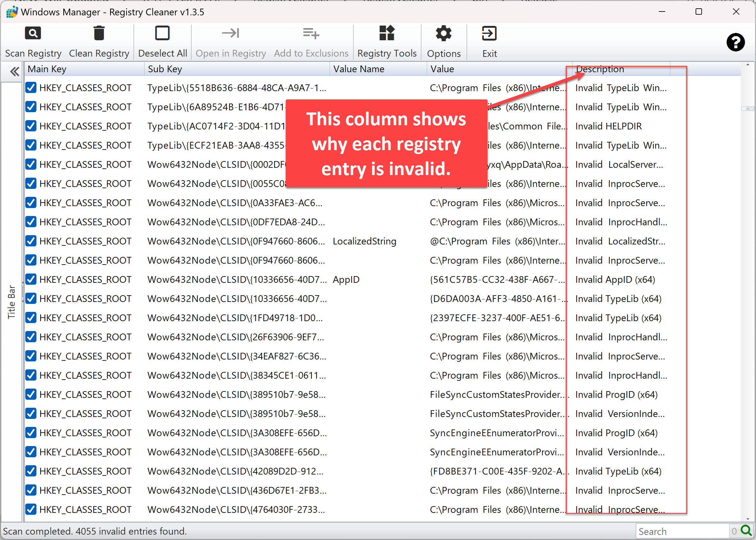Sort by the Value column header
The image size is (756, 540).
[500, 69]
